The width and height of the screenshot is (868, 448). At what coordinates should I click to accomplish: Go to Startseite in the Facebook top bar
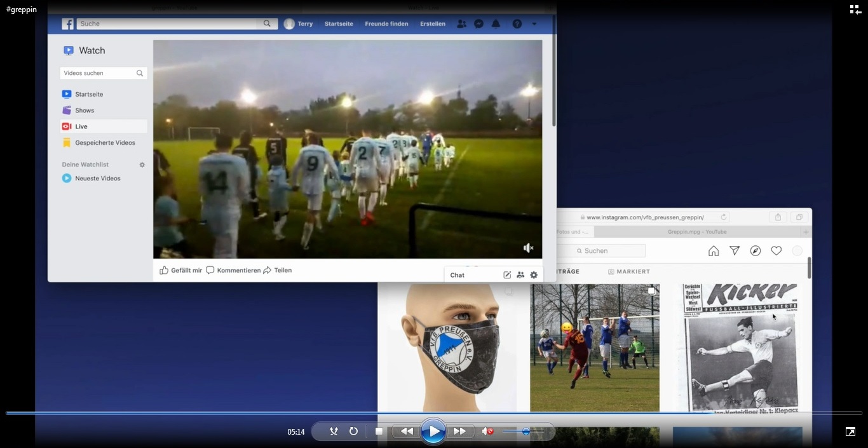point(339,24)
